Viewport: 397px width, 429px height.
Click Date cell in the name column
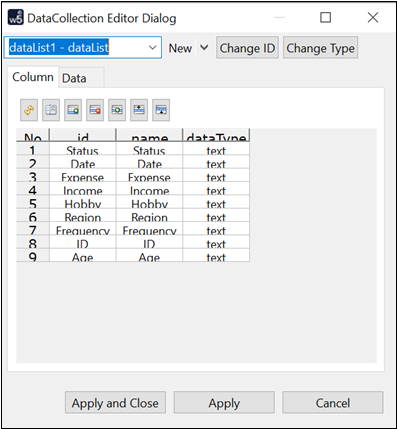pos(149,162)
